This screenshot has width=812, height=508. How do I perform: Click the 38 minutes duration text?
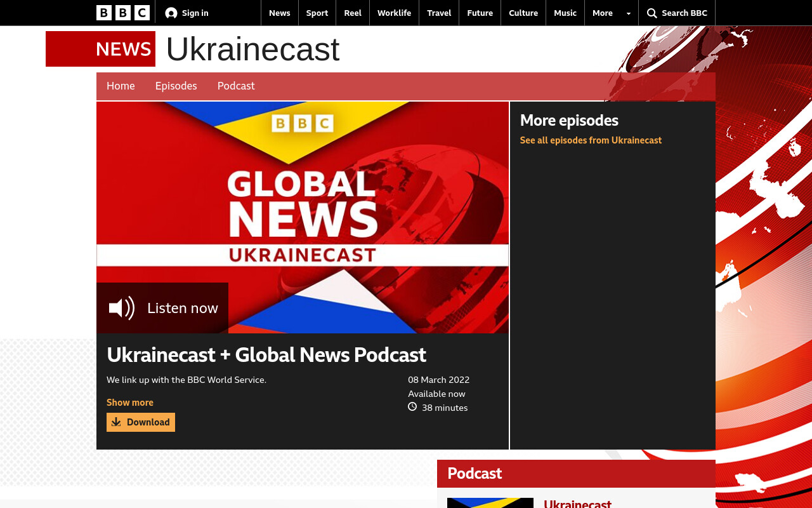(445, 408)
